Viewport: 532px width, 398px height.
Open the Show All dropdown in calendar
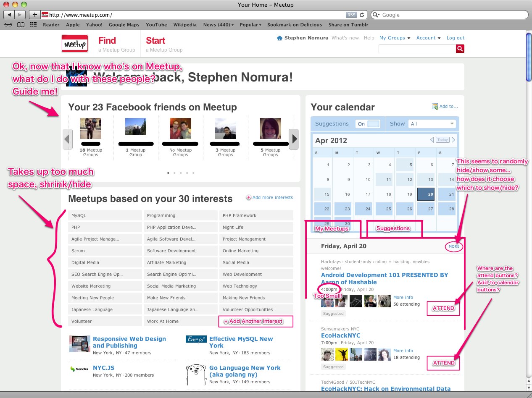(x=432, y=124)
